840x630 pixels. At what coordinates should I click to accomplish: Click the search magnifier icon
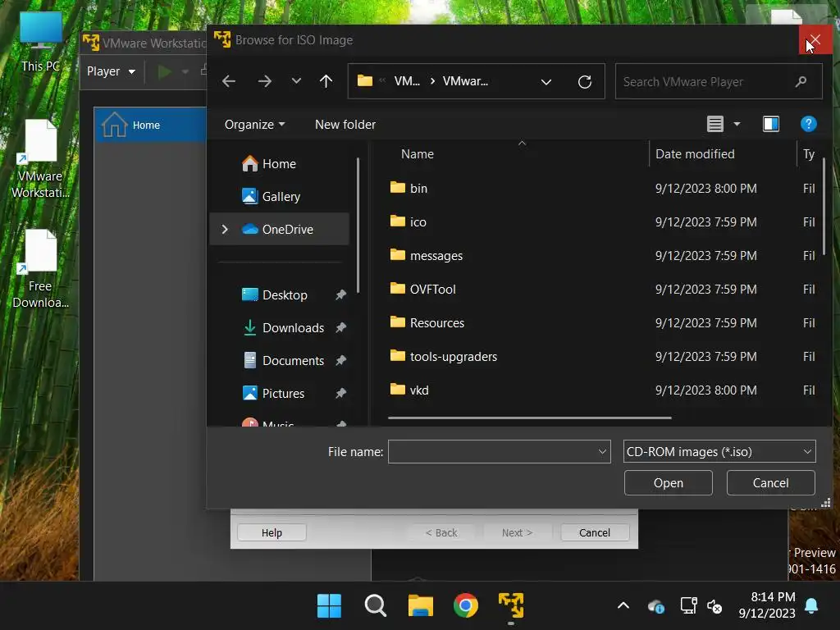click(x=801, y=81)
